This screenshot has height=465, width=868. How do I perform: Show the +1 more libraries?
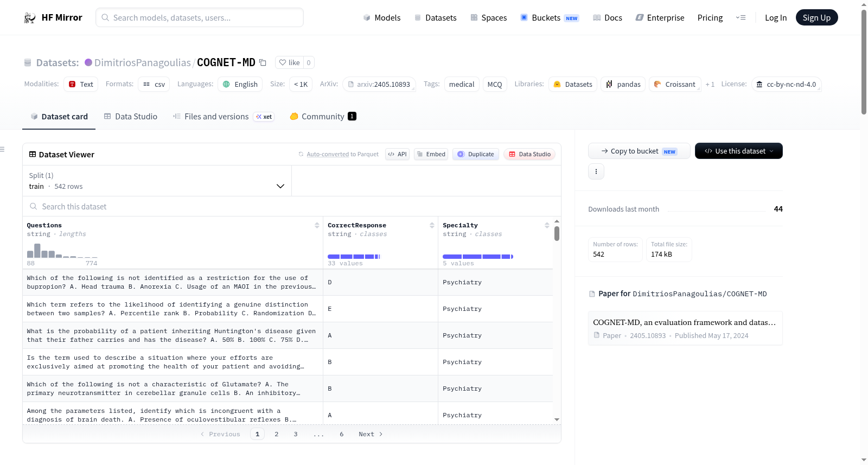coord(710,84)
